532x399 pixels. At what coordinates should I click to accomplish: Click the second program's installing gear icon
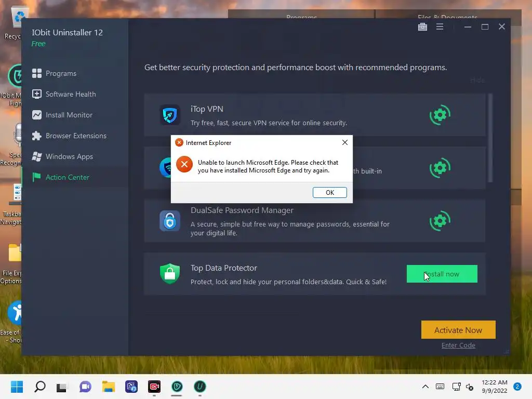pyautogui.click(x=440, y=168)
